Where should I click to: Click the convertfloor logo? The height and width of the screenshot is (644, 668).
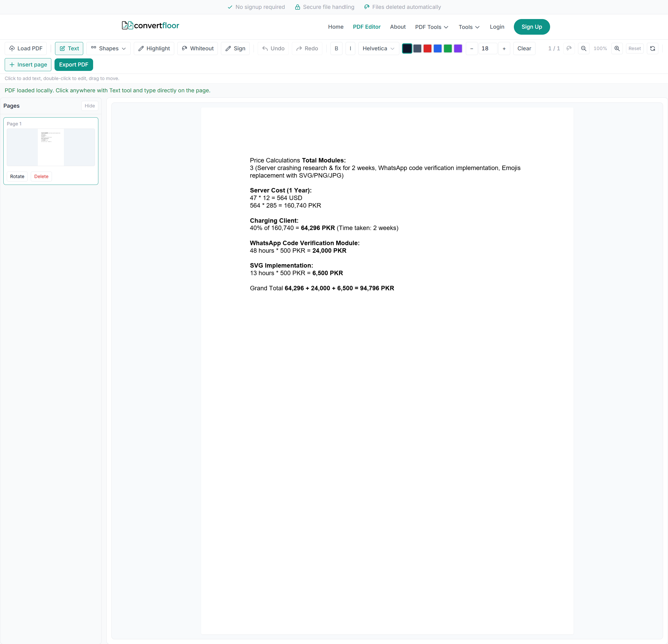point(150,26)
